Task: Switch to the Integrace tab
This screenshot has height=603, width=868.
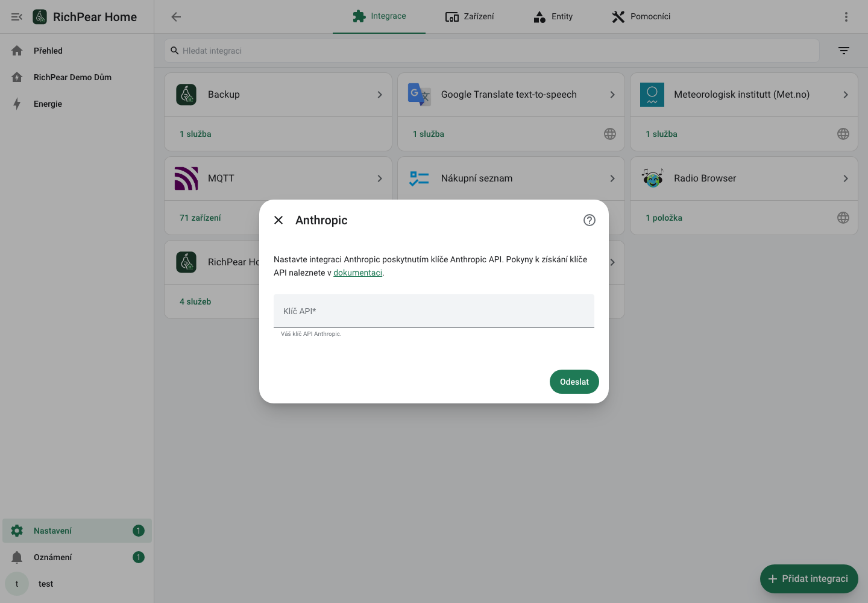Action: pos(379,16)
